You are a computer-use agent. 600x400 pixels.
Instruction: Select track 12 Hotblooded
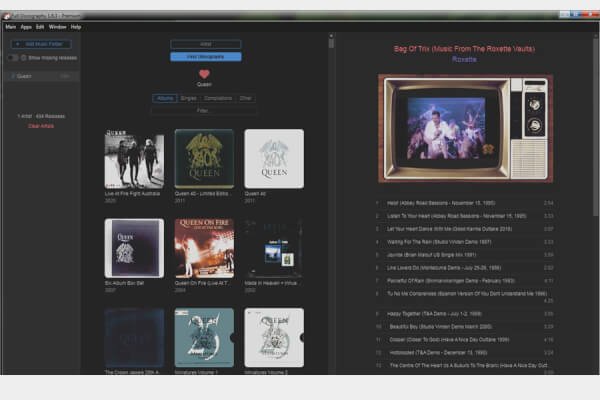click(465, 353)
